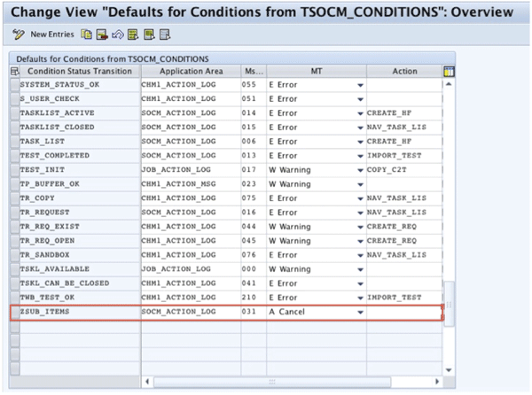This screenshot has width=532, height=395.
Task: Click the Undo Change toolbar icon
Action: click(x=117, y=35)
